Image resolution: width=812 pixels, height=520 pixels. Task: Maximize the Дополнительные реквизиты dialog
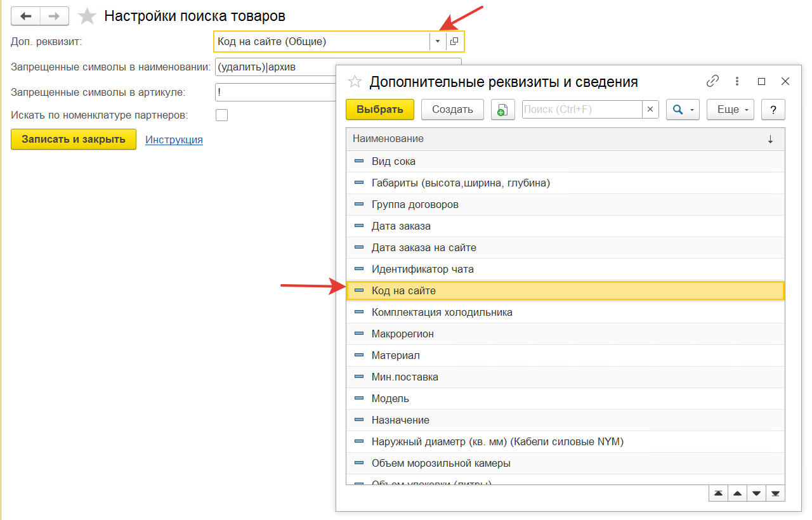tap(762, 81)
